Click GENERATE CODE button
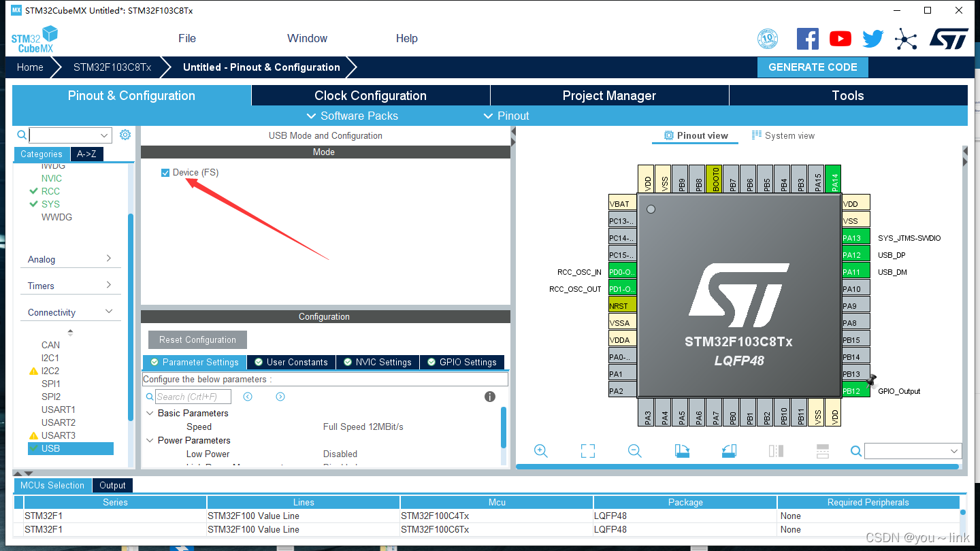Image resolution: width=980 pixels, height=551 pixels. (813, 67)
